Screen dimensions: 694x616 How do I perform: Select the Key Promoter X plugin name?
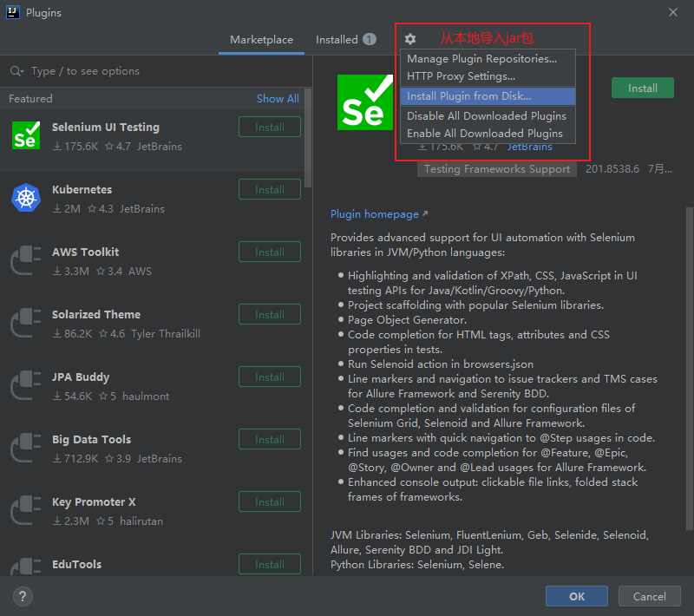coord(94,501)
